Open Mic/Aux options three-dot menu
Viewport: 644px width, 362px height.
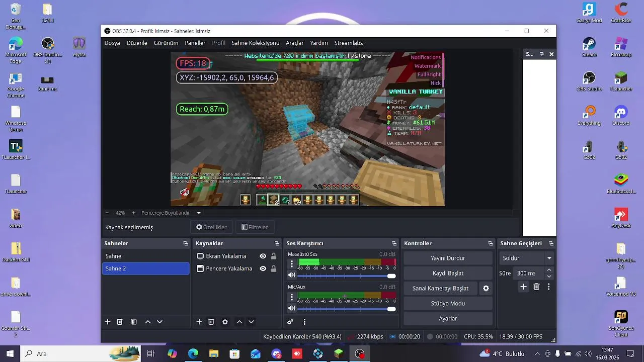point(292,297)
